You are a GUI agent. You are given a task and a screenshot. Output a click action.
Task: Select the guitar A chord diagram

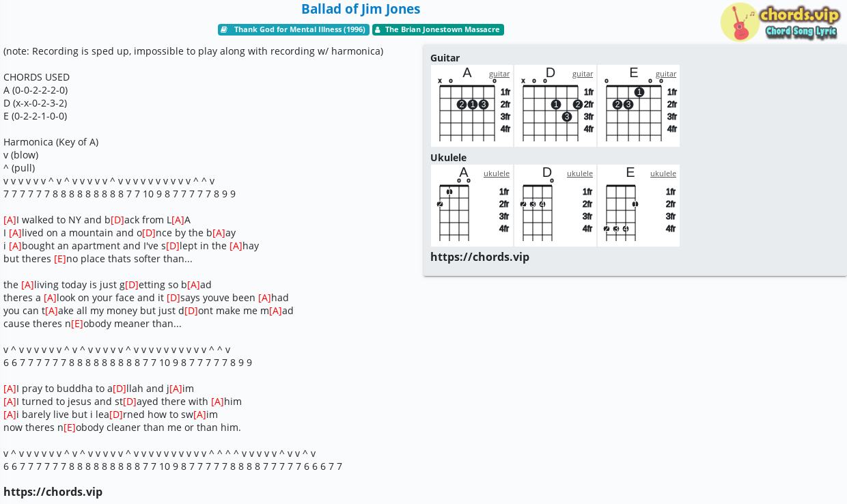472,106
